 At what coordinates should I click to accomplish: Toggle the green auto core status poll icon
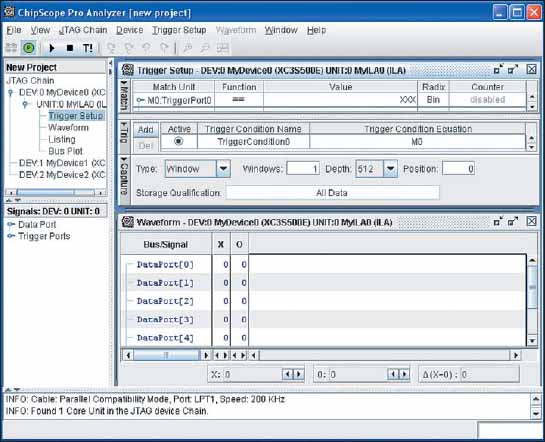click(x=29, y=48)
